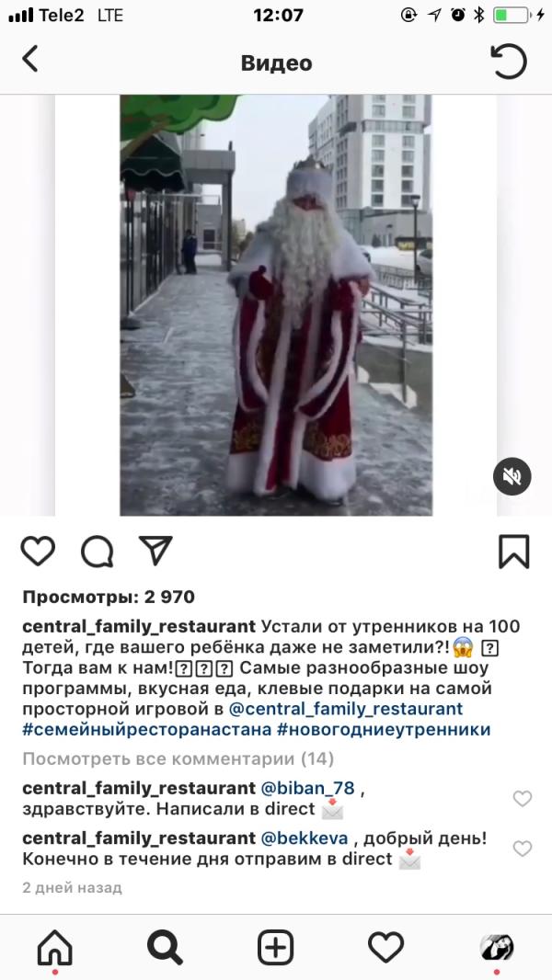Toggle the video sound mute button

click(512, 477)
